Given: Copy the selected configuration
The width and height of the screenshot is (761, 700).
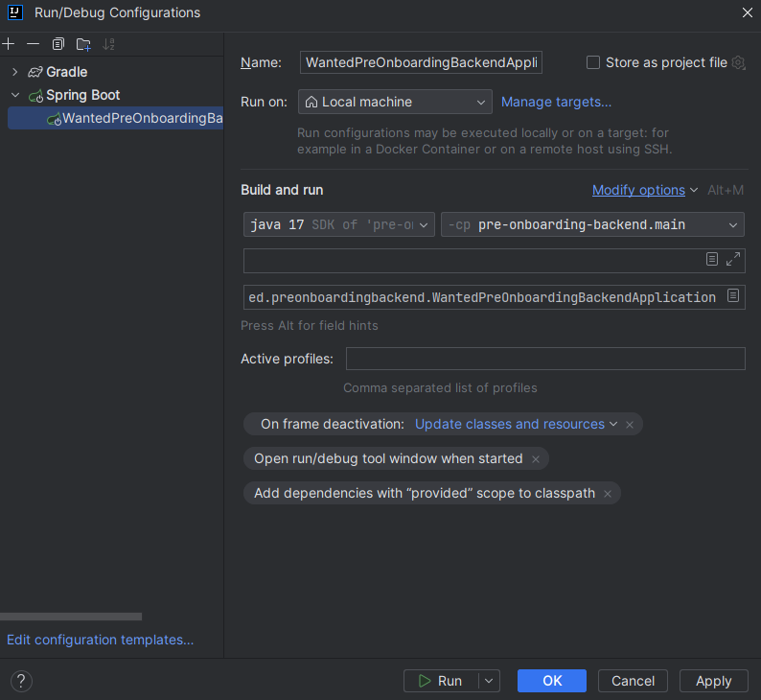Looking at the screenshot, I should click(58, 44).
